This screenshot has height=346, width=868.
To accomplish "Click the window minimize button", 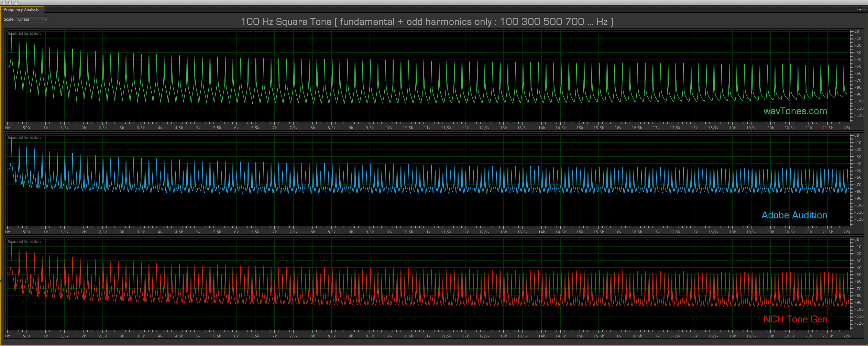I will (x=10, y=2).
